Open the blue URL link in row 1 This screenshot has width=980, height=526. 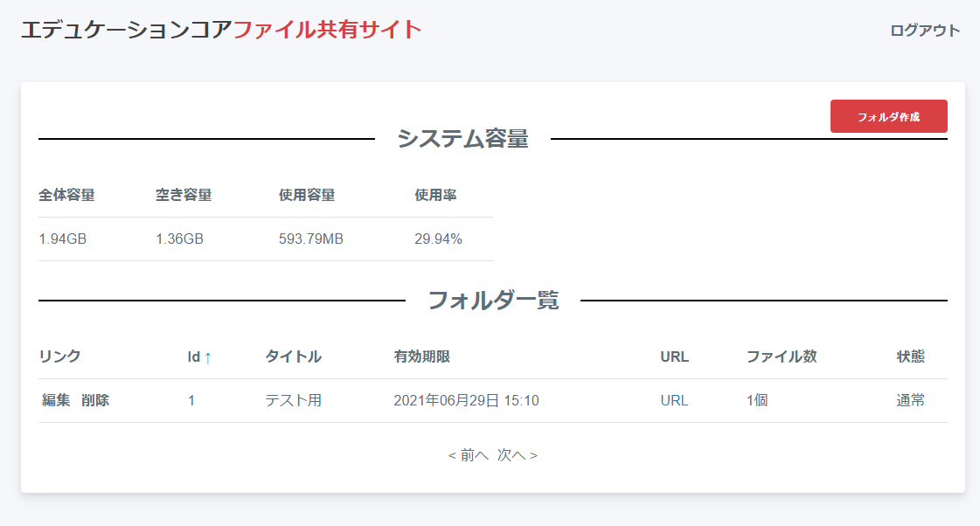674,401
